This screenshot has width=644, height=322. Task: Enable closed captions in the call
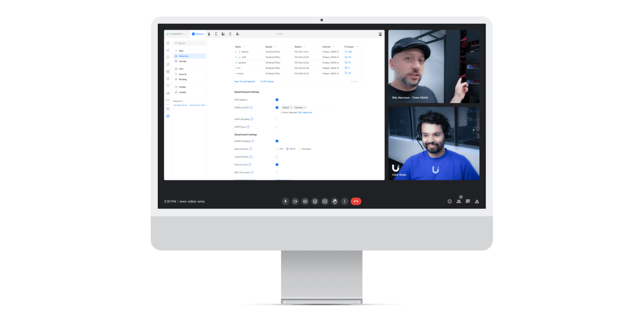point(305,201)
